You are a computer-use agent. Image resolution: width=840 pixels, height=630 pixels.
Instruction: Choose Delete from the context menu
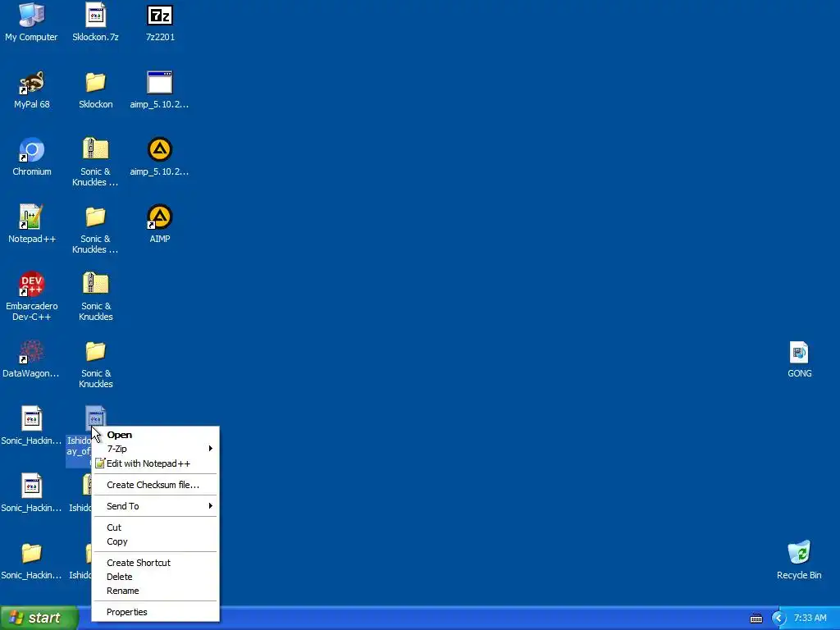point(155,577)
